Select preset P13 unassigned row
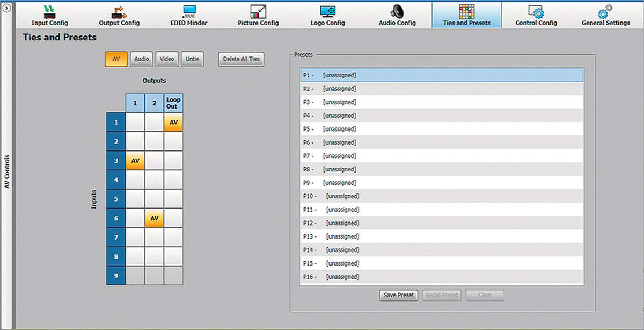Viewport: 644px width, 330px height. click(442, 236)
